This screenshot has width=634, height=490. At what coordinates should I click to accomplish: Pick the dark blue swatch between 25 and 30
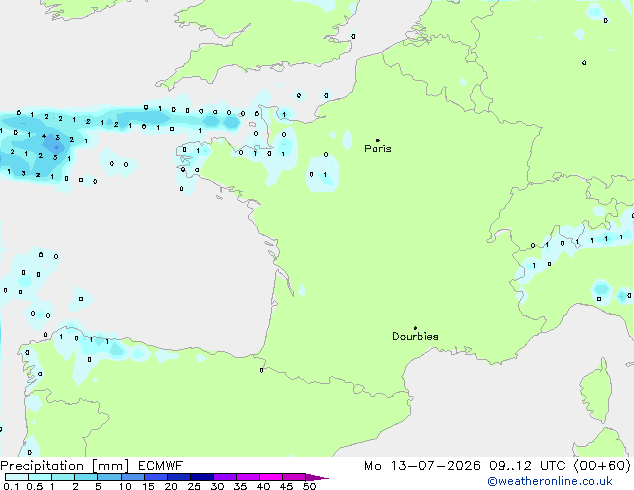202,477
